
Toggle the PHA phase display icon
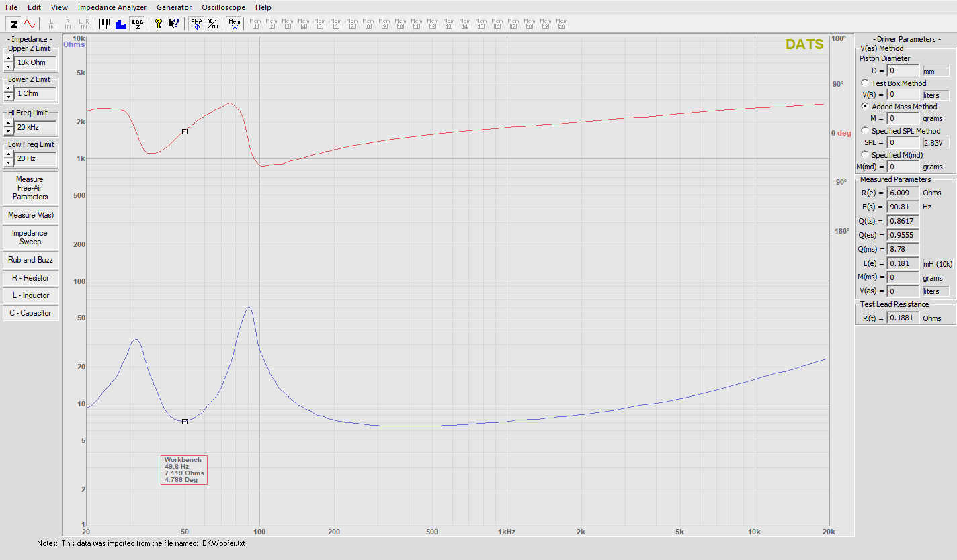196,24
